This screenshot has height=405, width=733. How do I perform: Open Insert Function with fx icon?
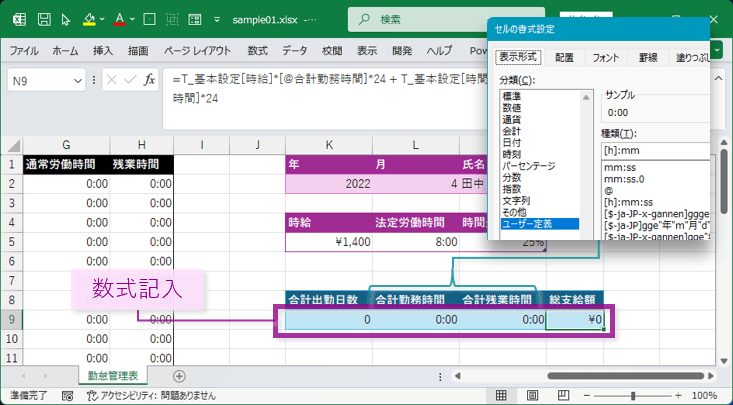[149, 80]
